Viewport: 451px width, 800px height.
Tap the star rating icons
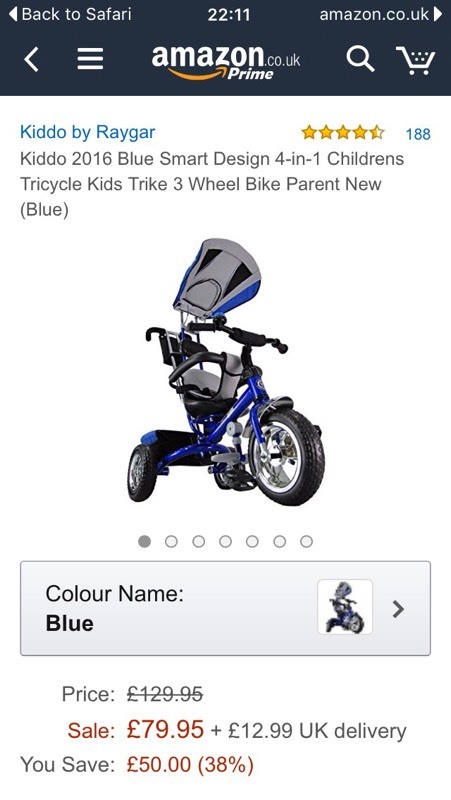[343, 133]
